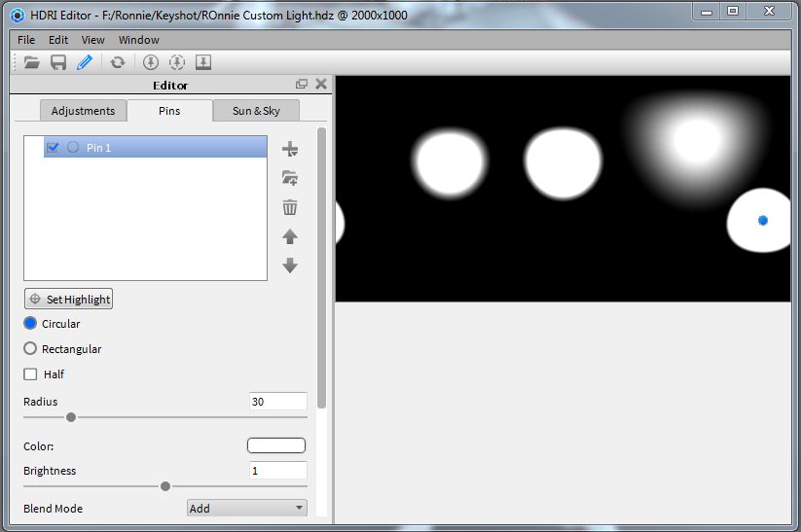This screenshot has height=532, width=801.
Task: Toggle the blue pencil editor icon
Action: (85, 62)
